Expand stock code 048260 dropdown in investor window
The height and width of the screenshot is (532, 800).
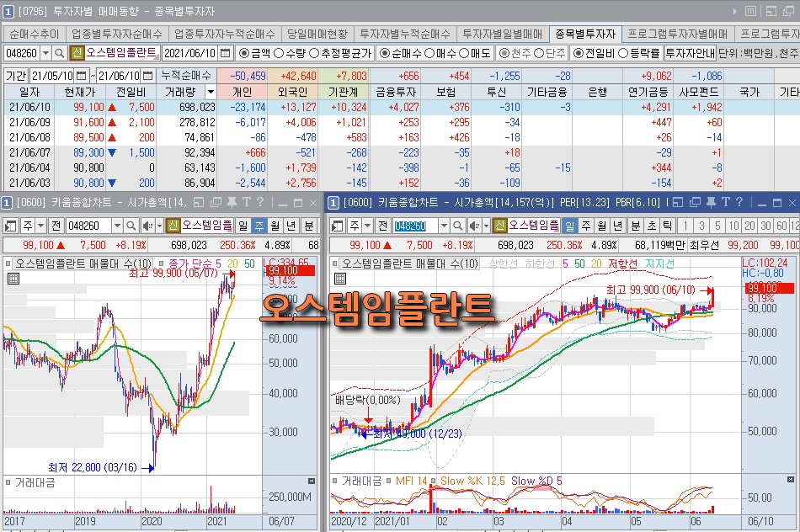[46, 53]
